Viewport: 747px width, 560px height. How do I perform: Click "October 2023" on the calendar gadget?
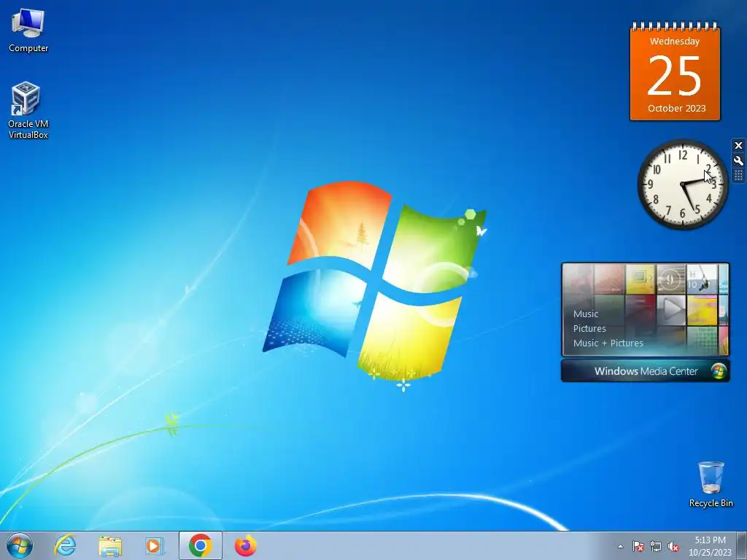pos(676,108)
